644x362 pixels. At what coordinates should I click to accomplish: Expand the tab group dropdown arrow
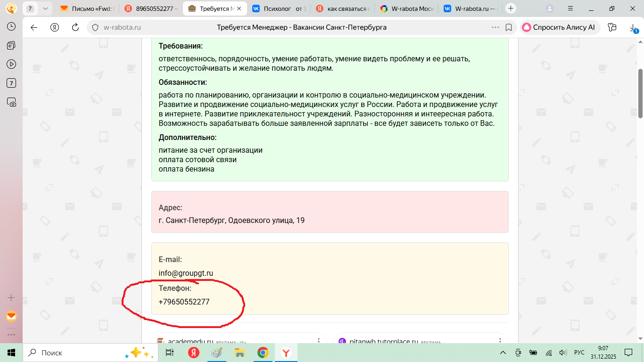(45, 8)
